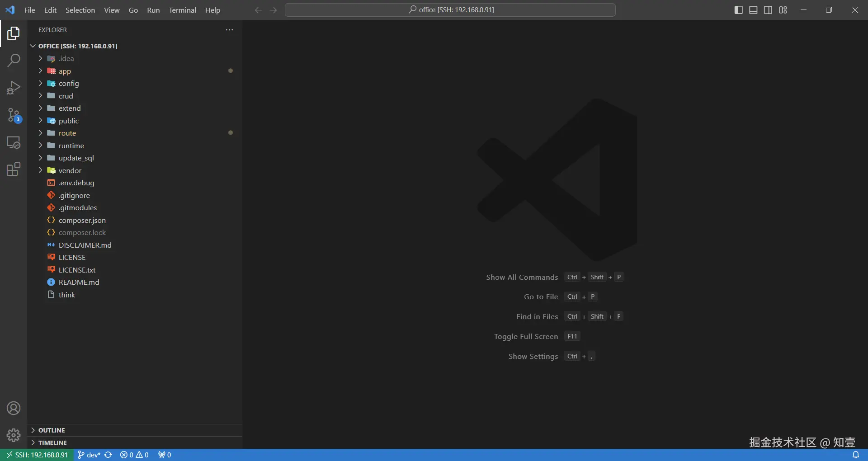Go forward with the right arrow
Screen dimensions: 868x461
point(273,10)
